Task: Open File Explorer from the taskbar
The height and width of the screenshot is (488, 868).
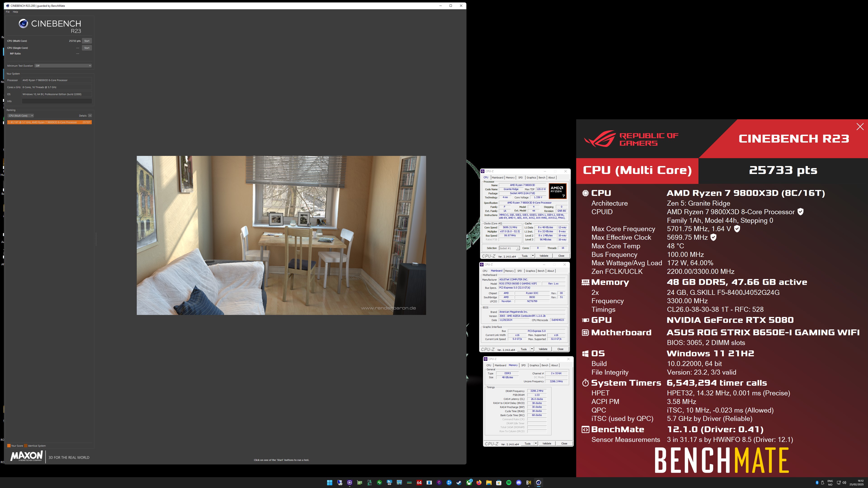Action: [x=489, y=482]
